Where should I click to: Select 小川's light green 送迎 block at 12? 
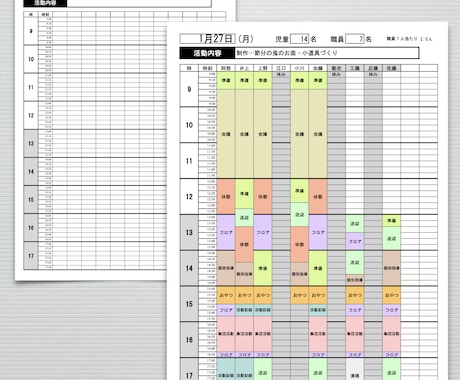pyautogui.click(x=299, y=215)
